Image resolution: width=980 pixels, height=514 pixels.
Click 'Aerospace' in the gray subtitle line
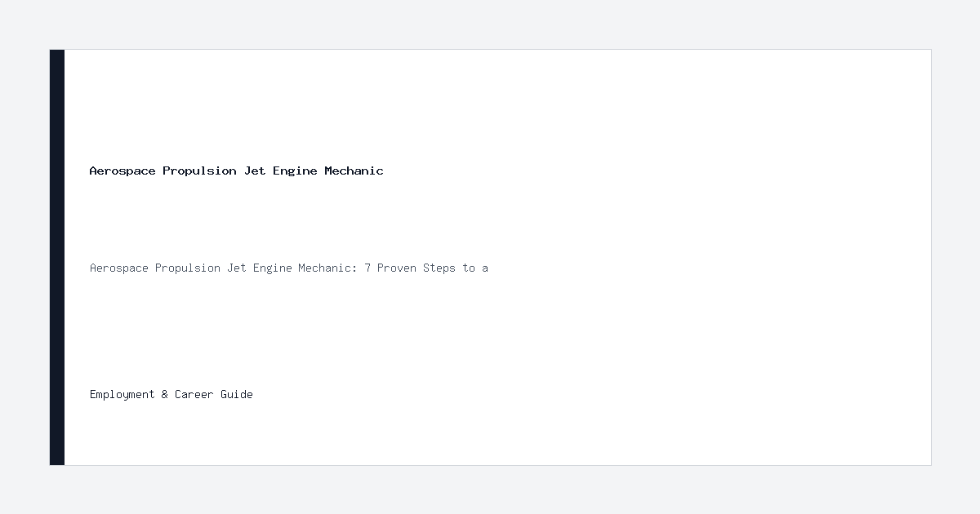tap(119, 268)
